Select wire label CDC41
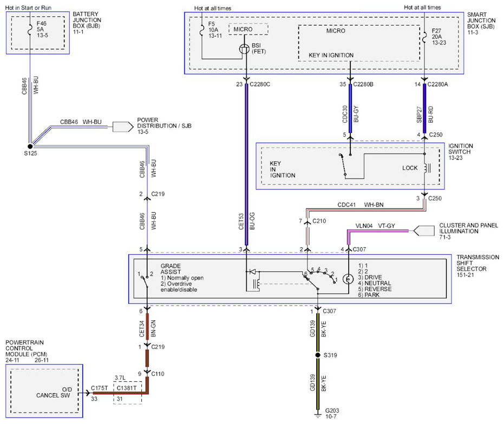 [x=346, y=205]
